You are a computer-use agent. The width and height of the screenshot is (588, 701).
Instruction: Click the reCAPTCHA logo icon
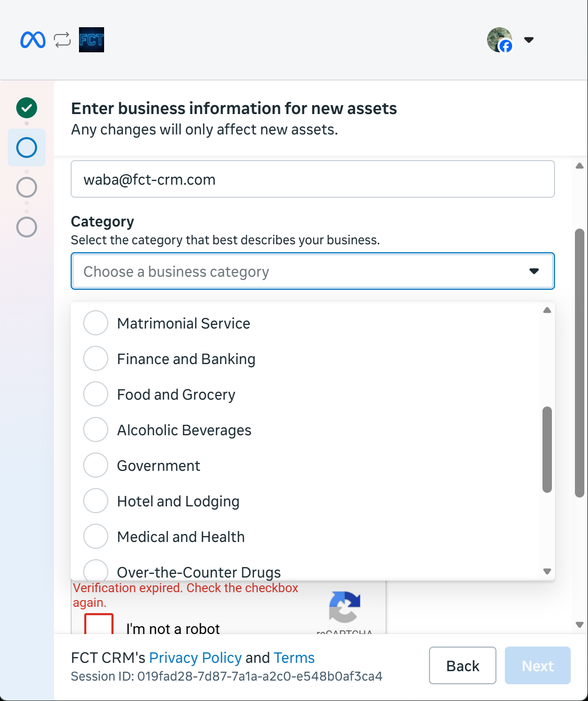[345, 607]
